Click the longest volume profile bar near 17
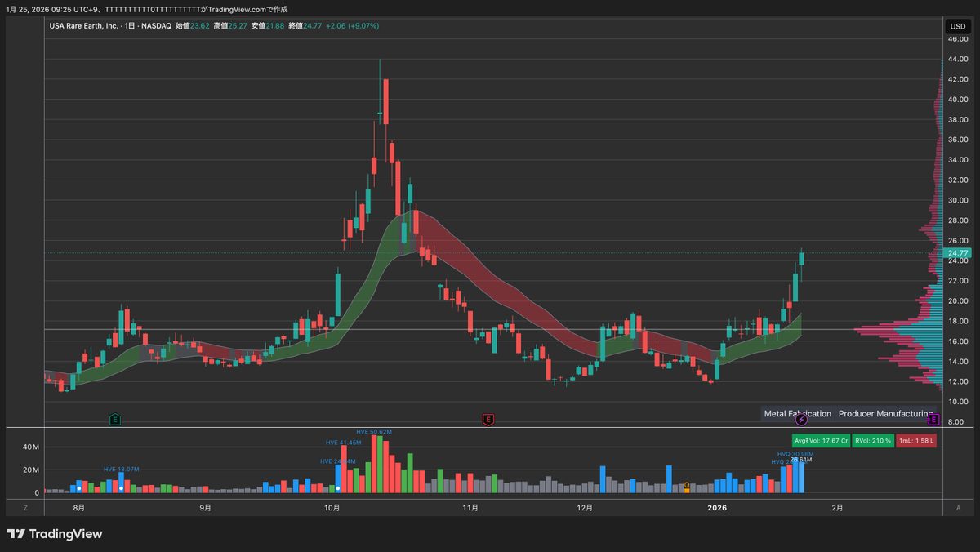Screen dimensions: 980x552 pos(898,329)
